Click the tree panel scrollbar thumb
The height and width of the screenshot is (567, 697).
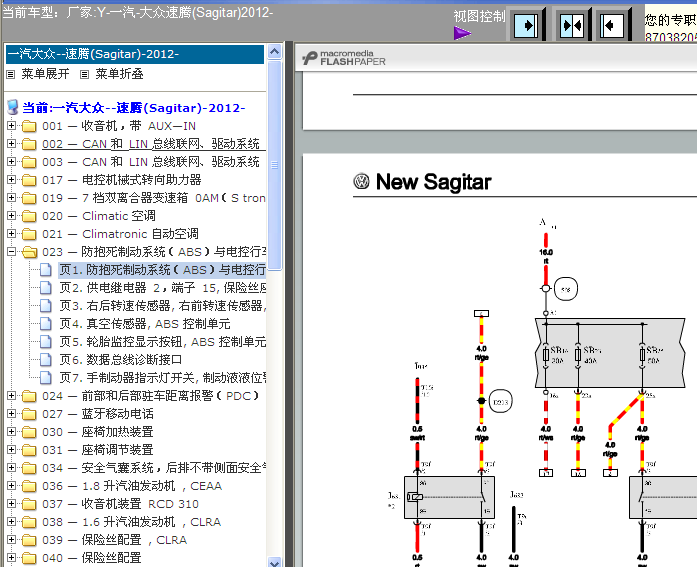275,165
